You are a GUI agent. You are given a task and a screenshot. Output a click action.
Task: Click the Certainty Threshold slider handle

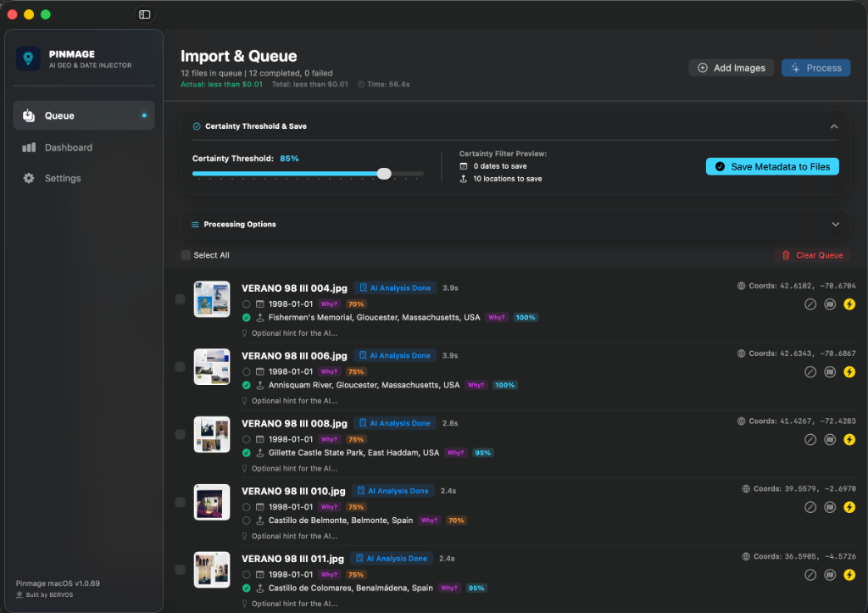tap(384, 173)
